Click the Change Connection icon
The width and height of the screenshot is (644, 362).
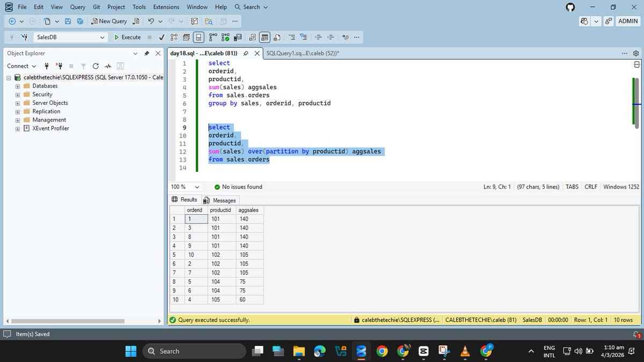pos(24,37)
